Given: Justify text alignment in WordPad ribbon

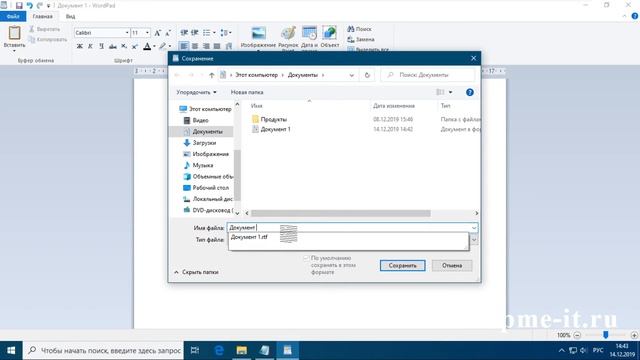Looking at the screenshot, I should coord(217,47).
